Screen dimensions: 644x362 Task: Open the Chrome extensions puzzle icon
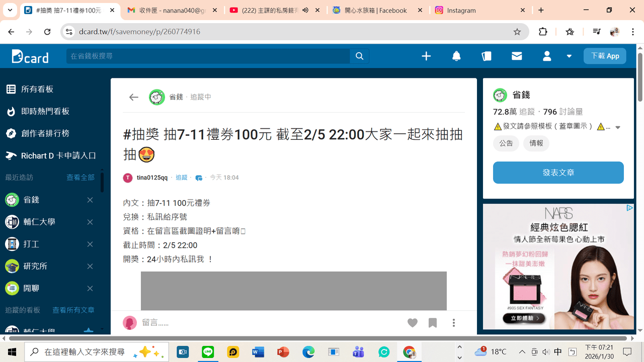(543, 32)
